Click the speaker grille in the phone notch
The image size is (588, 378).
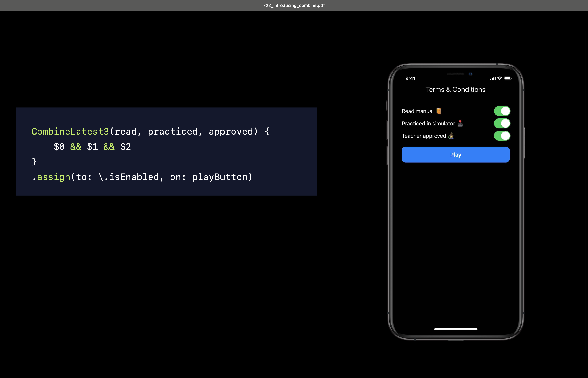456,74
